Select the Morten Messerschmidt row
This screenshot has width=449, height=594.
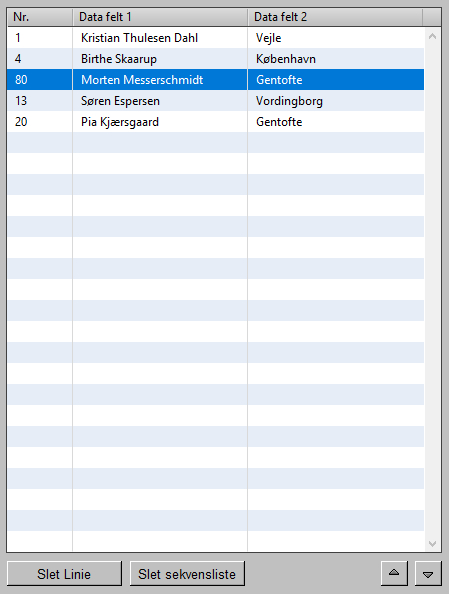coord(216,80)
